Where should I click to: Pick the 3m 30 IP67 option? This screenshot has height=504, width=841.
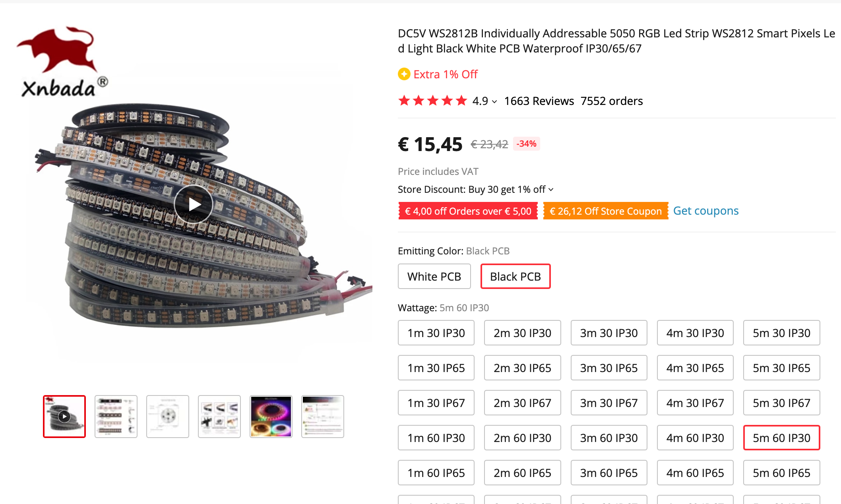click(x=608, y=403)
